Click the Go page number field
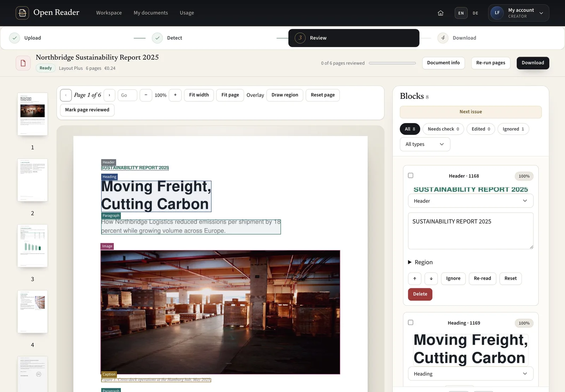Viewport: 565px width, 392px height. tap(127, 95)
